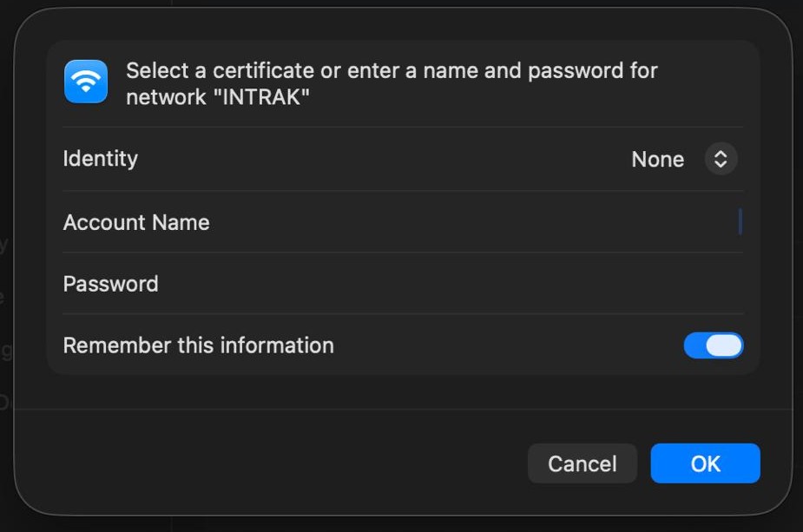Click the "Identity" row label
803x532 pixels.
(101, 159)
